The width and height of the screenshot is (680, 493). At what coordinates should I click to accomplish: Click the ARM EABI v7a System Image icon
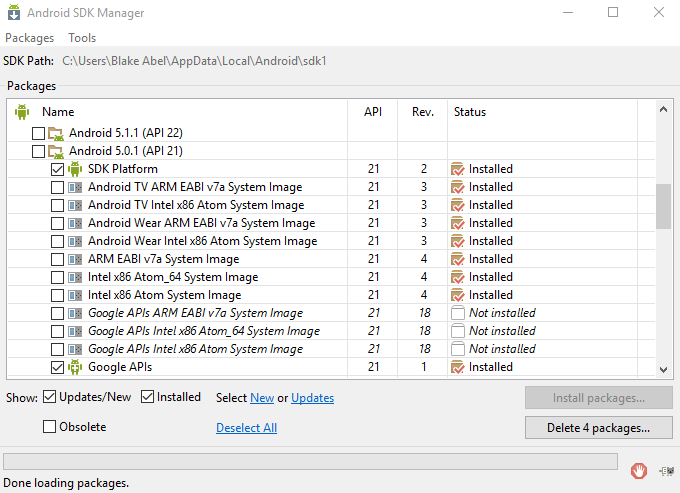tap(74, 259)
